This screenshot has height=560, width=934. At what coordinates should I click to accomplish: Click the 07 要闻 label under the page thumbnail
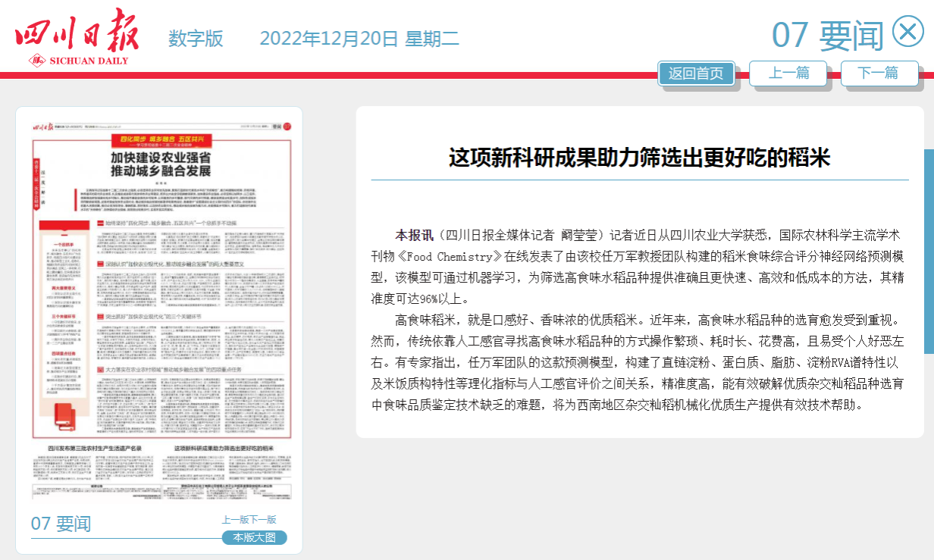[x=61, y=524]
